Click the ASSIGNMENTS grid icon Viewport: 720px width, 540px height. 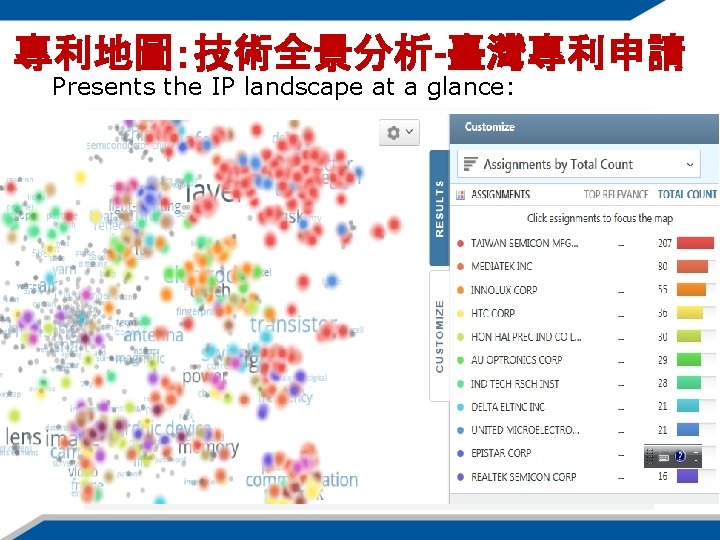coord(460,195)
